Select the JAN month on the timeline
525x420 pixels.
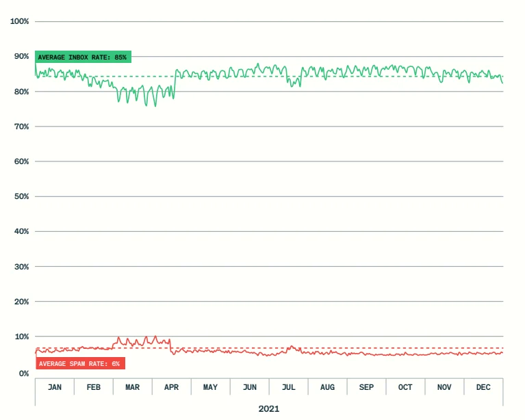click(55, 388)
